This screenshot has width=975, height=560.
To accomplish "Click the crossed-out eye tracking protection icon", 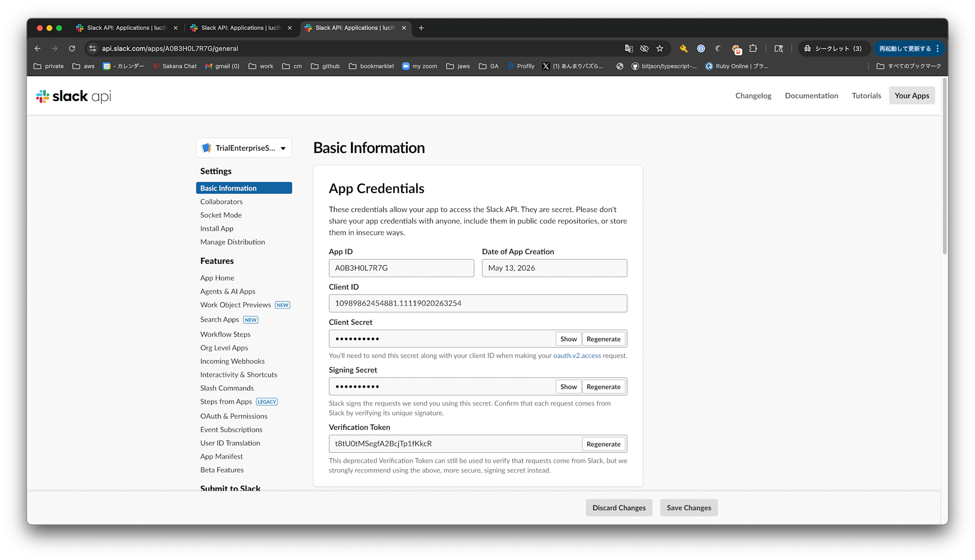I will (644, 48).
